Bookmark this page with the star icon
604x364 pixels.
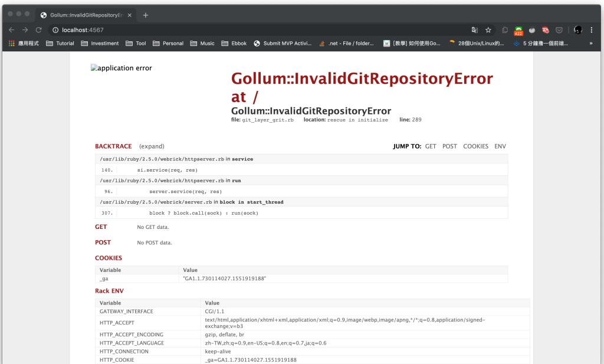tap(488, 30)
